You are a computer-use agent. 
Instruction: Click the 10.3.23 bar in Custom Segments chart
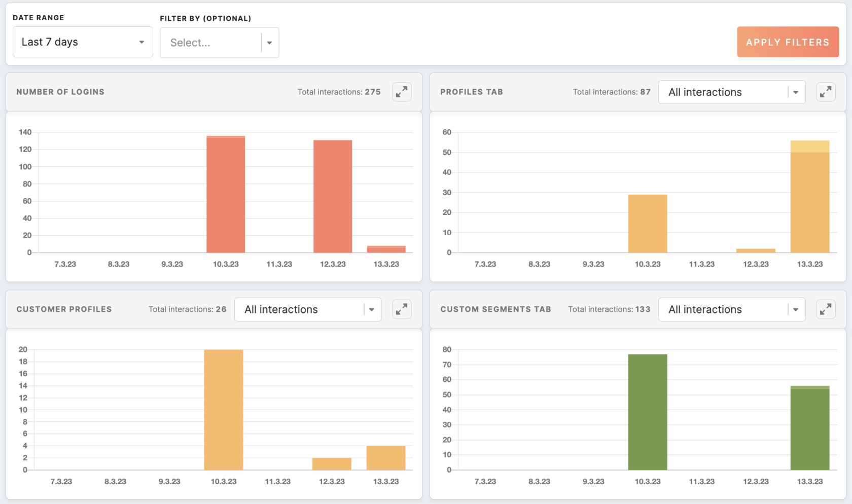tap(648, 412)
